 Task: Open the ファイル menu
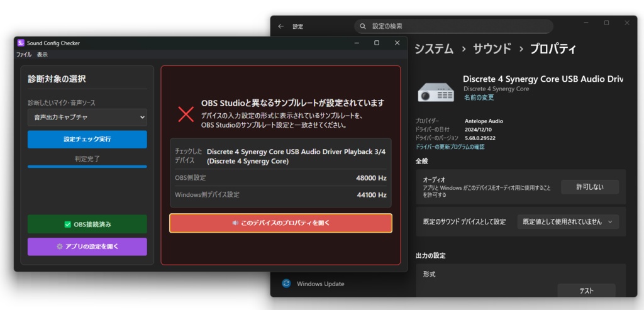pyautogui.click(x=24, y=55)
